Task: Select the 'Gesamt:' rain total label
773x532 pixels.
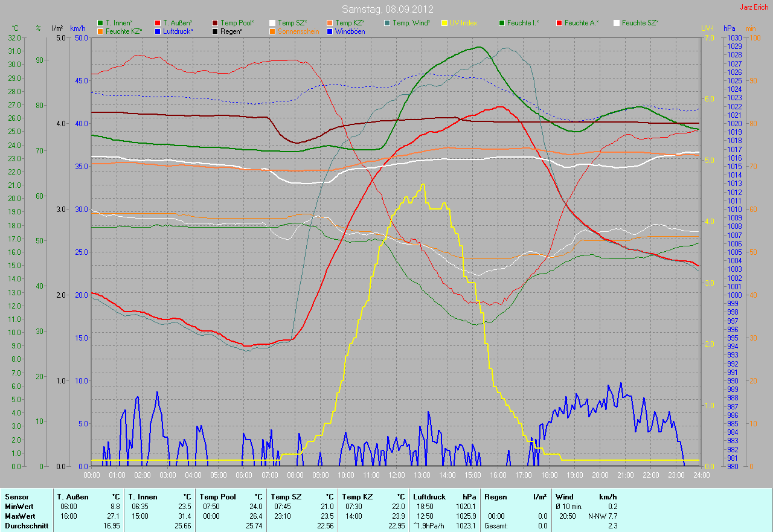Action: [496, 526]
